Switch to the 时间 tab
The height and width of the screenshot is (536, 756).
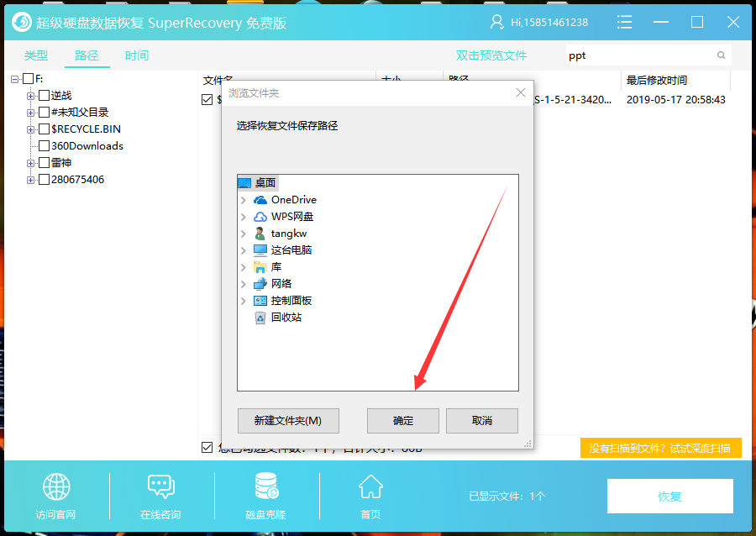tap(137, 55)
